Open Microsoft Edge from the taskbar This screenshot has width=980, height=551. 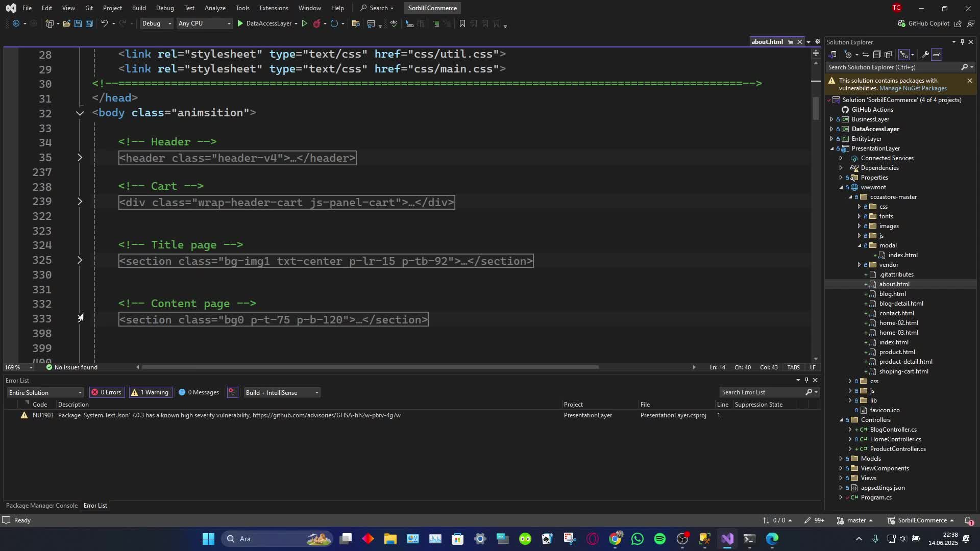[772, 539]
